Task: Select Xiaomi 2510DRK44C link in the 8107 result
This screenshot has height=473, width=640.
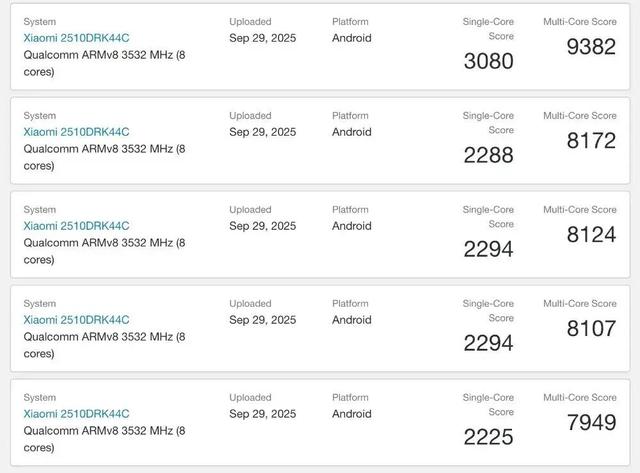Action: 77,320
